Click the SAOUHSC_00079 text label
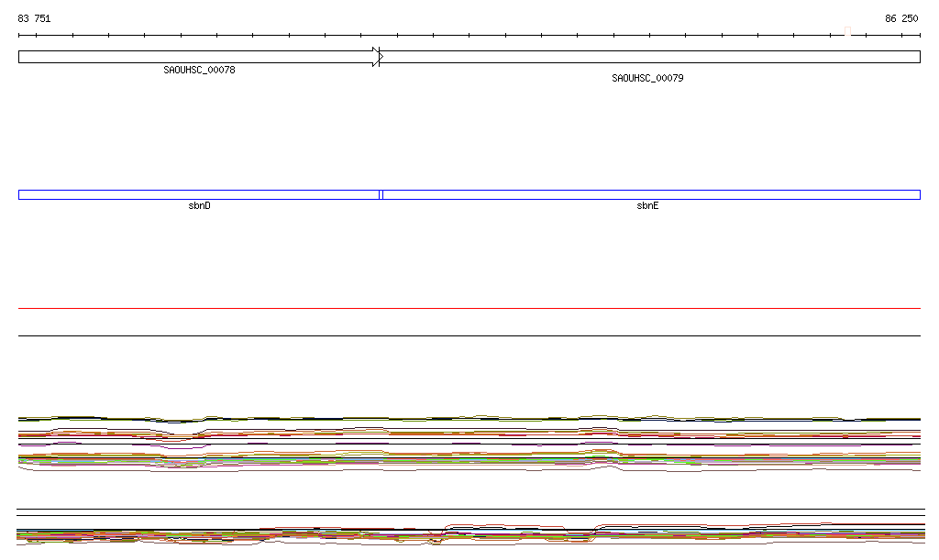939x560 pixels. [647, 78]
